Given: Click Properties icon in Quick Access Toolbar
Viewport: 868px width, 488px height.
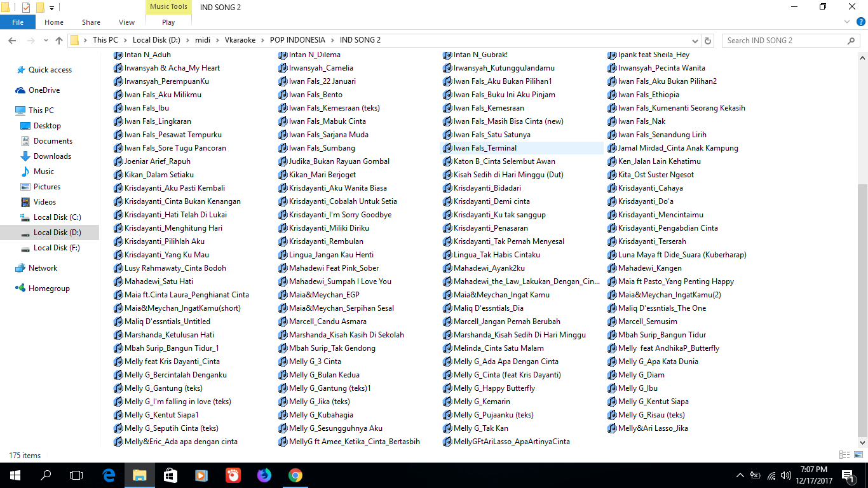Looking at the screenshot, I should 26,8.
